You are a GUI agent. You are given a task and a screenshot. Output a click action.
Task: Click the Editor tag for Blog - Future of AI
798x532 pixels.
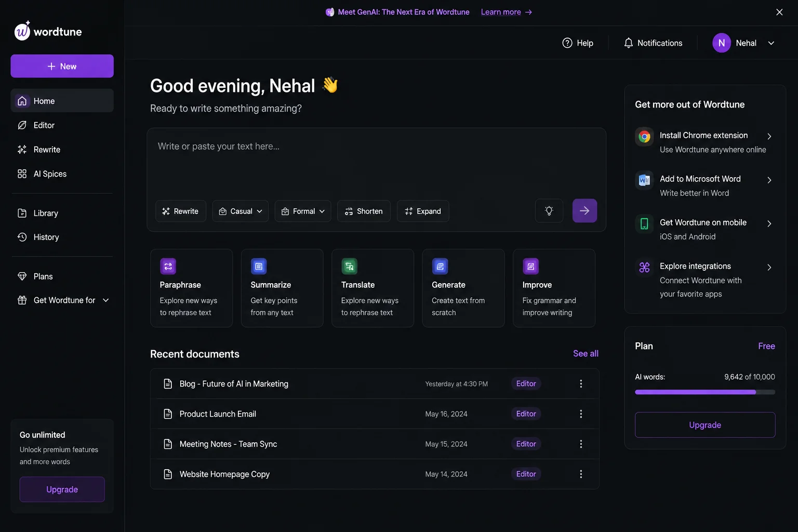coord(526,383)
